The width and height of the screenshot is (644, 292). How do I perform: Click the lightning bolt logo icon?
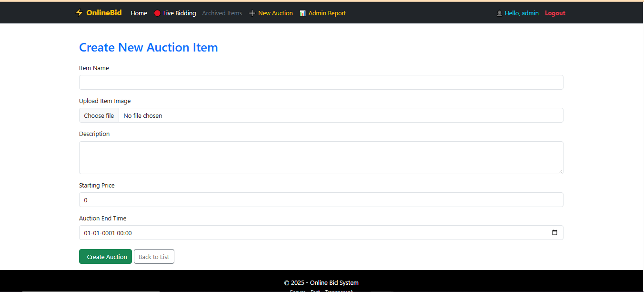click(79, 13)
